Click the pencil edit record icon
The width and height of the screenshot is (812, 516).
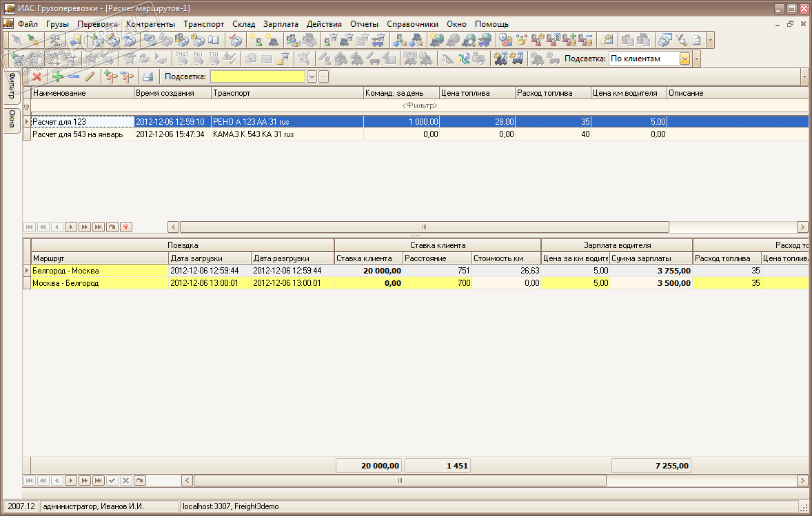(89, 76)
